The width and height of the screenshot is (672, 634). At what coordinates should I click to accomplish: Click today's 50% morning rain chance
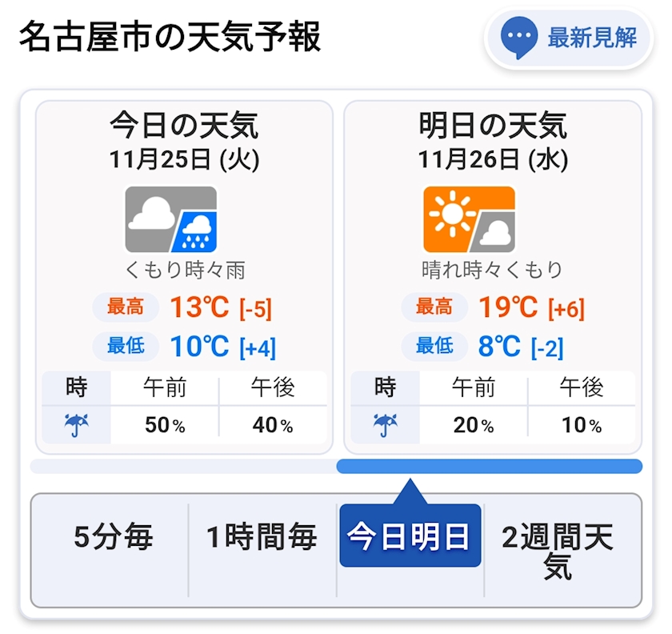[165, 425]
